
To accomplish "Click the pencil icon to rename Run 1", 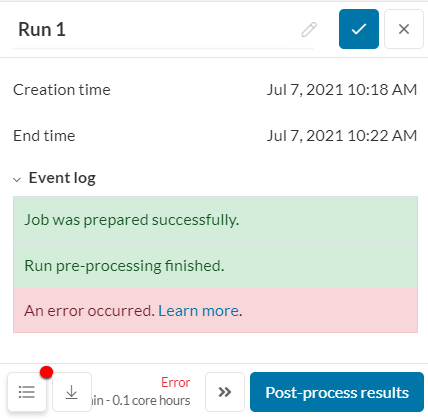I will pos(309,29).
